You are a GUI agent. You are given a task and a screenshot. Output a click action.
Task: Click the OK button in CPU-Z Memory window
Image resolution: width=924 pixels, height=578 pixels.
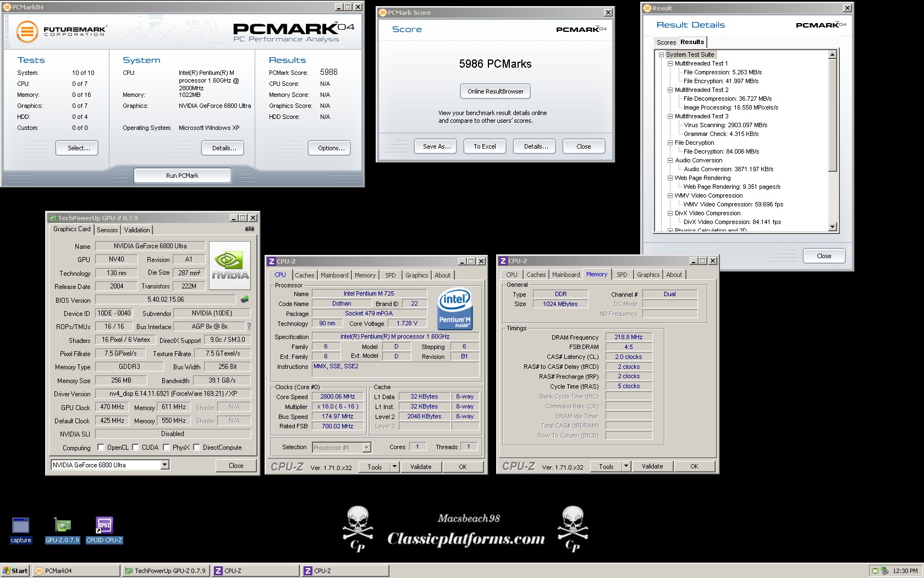(694, 466)
